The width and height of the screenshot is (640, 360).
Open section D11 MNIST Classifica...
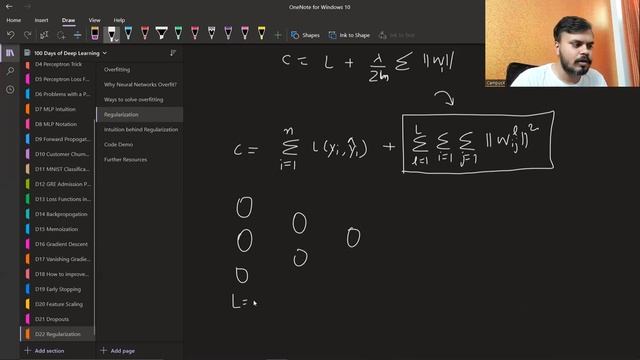[58, 169]
